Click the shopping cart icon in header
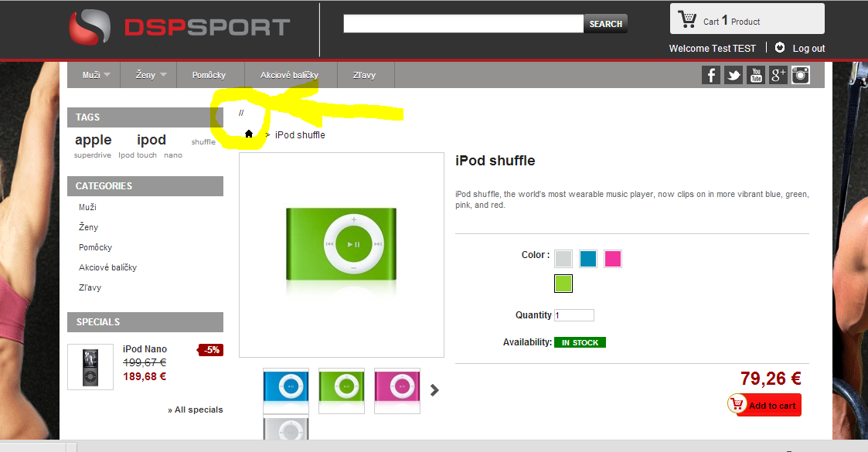The image size is (868, 452). (687, 19)
